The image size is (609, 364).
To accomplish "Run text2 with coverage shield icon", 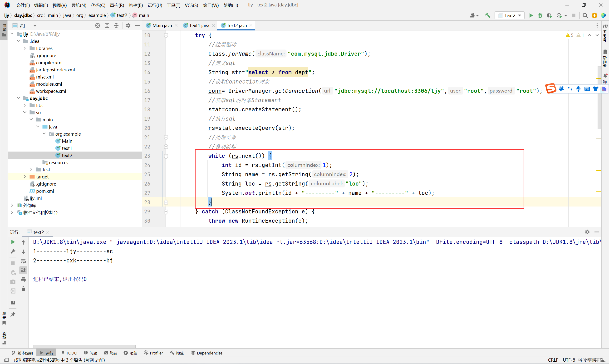I will click(549, 15).
